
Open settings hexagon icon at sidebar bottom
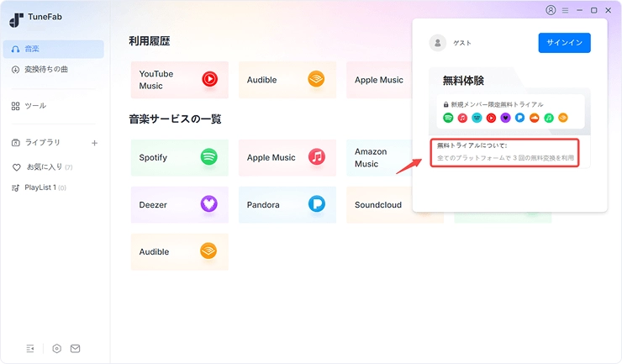(x=56, y=349)
